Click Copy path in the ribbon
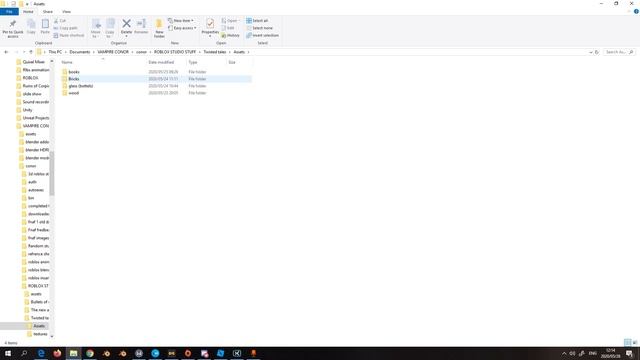Image resolution: width=640 pixels, height=360 pixels. (x=65, y=28)
